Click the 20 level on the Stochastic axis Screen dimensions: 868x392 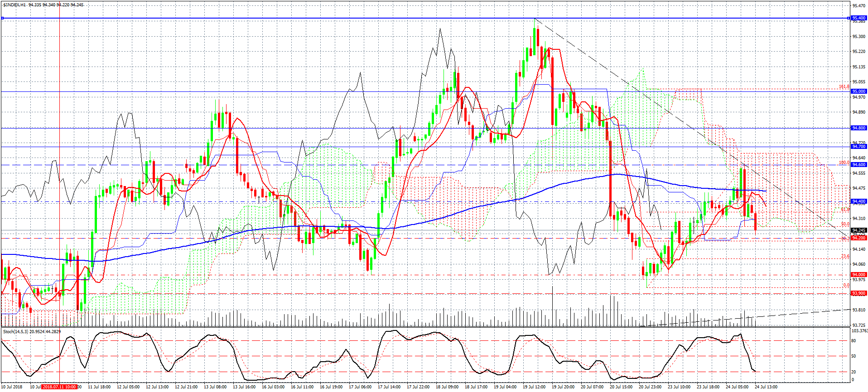coord(854,372)
